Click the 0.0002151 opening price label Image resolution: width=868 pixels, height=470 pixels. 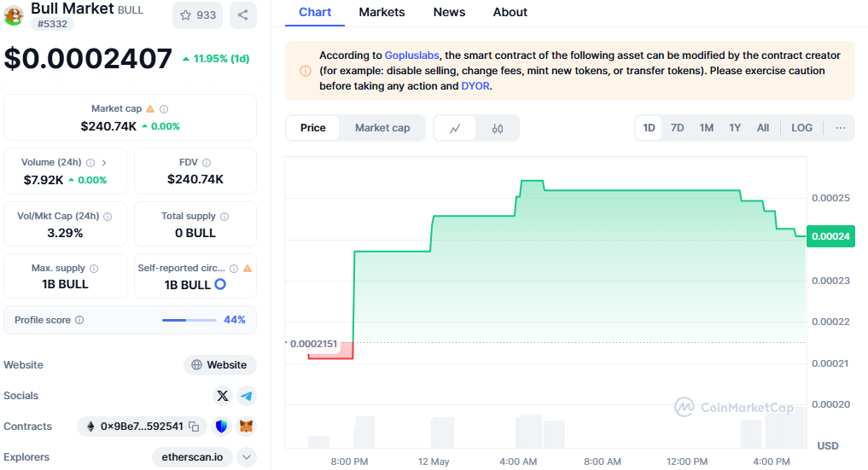coord(313,344)
